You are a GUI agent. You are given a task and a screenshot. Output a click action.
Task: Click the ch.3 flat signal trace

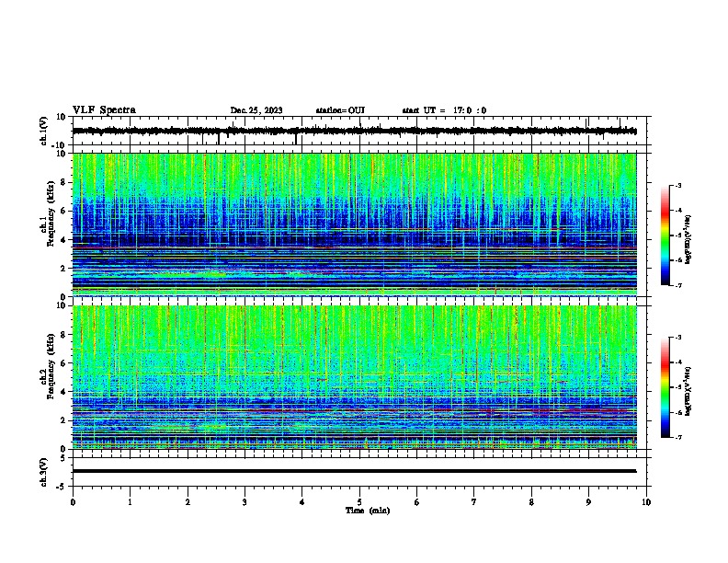[x=355, y=471]
